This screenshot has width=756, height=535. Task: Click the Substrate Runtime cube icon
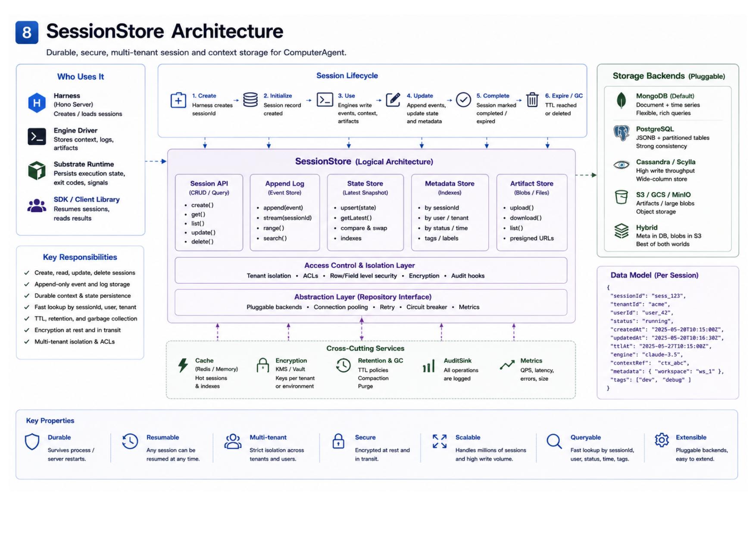(x=37, y=170)
